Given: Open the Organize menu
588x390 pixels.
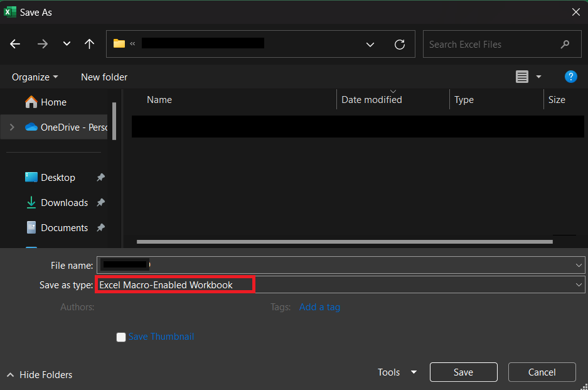Looking at the screenshot, I should (35, 77).
